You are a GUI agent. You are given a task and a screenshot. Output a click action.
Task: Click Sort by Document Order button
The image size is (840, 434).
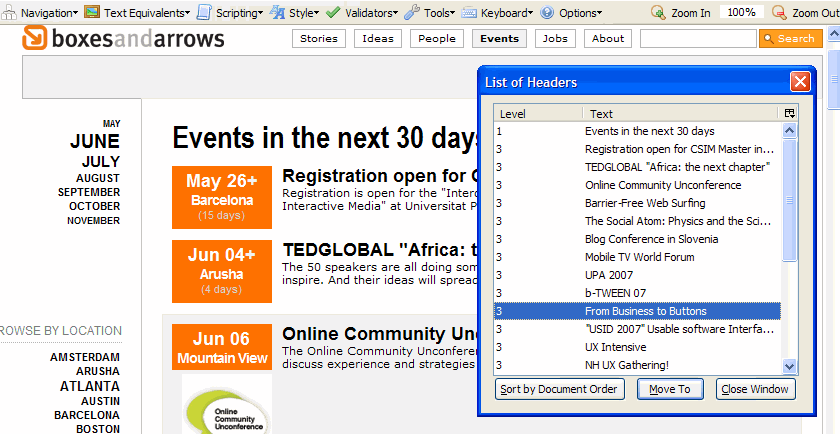pyautogui.click(x=560, y=389)
